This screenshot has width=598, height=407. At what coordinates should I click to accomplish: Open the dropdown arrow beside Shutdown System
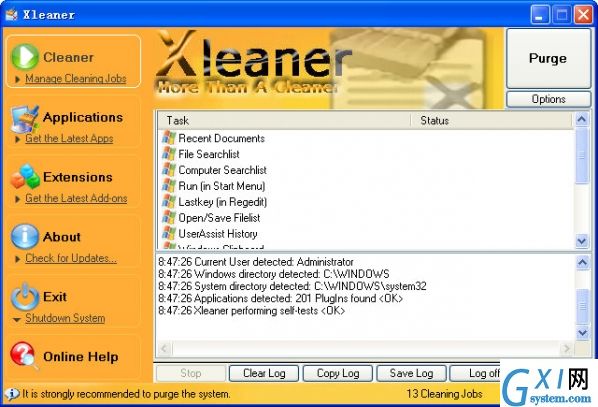(x=17, y=319)
